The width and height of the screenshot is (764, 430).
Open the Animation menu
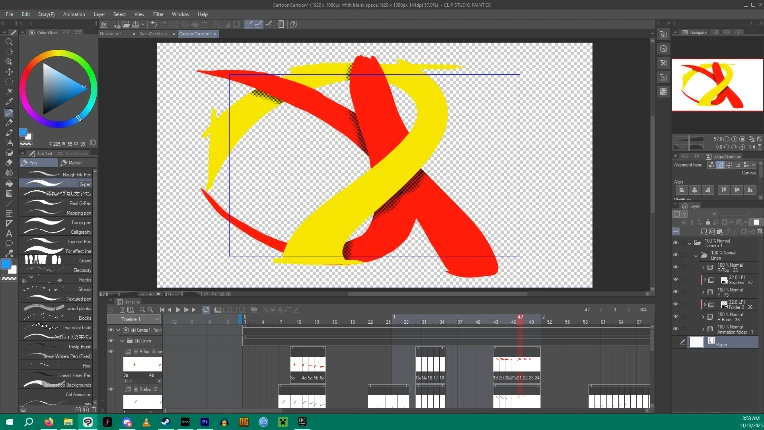click(73, 15)
